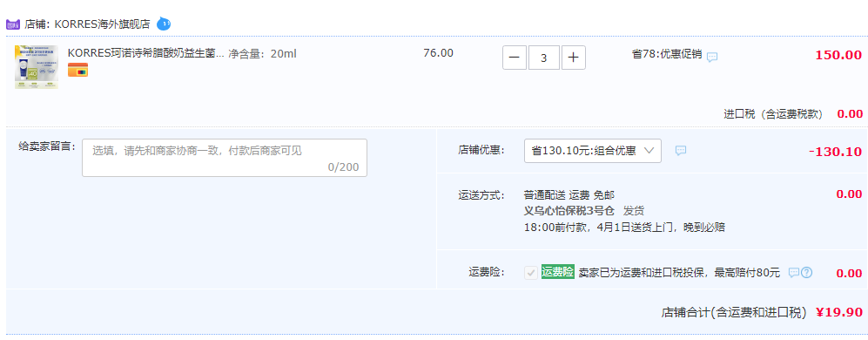This screenshot has height=340, width=868.
Task: Click the chevron arrow in the 店铺优惠 dropdown
Action: pos(649,150)
